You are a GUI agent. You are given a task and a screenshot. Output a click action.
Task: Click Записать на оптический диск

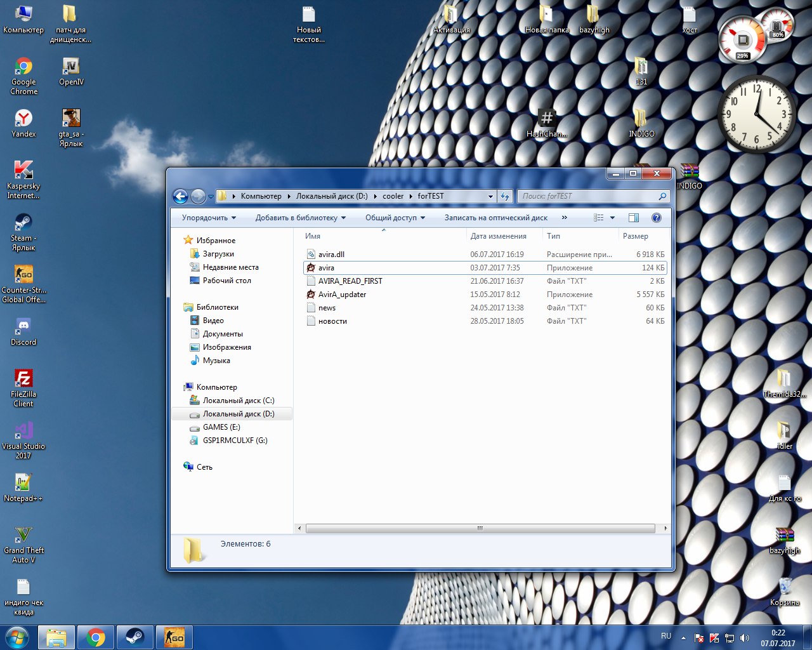point(495,218)
